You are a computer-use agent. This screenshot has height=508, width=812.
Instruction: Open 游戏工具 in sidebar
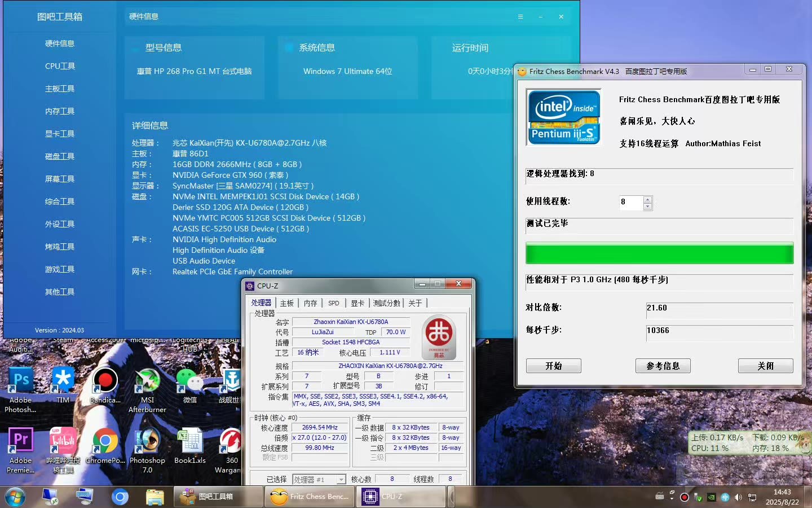(x=60, y=269)
